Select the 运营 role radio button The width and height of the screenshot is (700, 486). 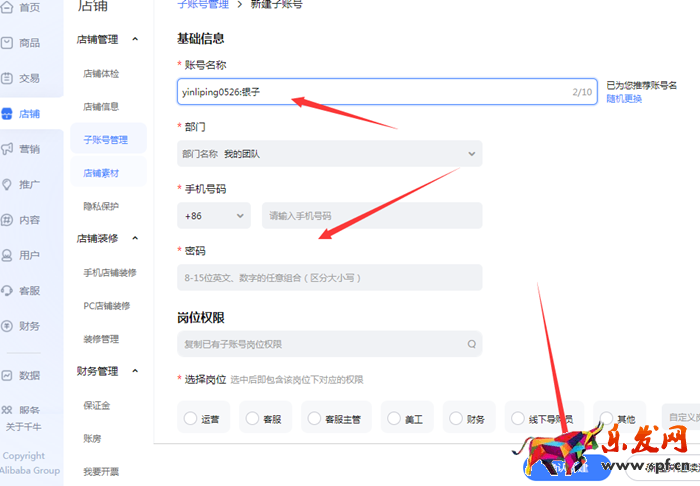pos(190,418)
